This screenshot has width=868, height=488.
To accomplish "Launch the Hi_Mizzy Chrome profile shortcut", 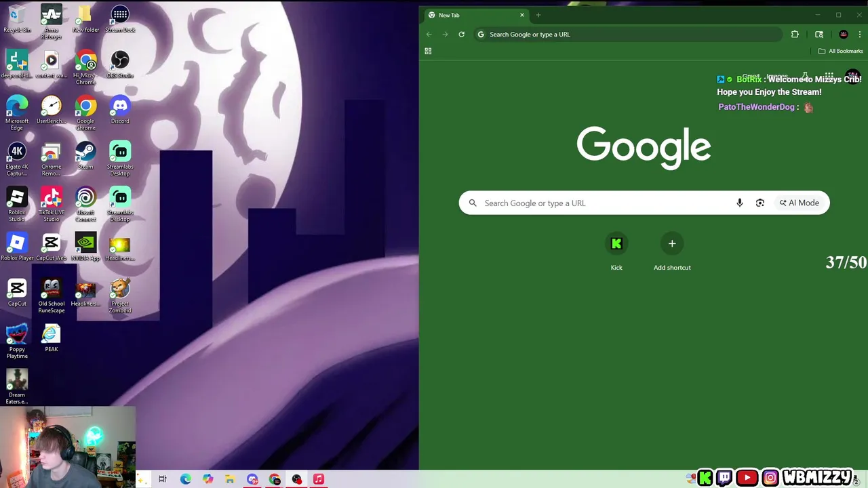I will click(85, 68).
